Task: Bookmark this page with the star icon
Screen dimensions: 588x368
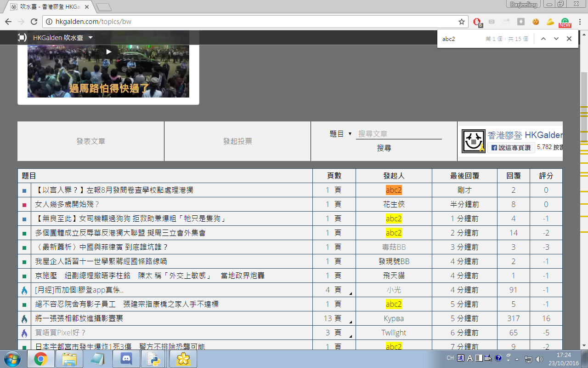Action: pos(462,22)
